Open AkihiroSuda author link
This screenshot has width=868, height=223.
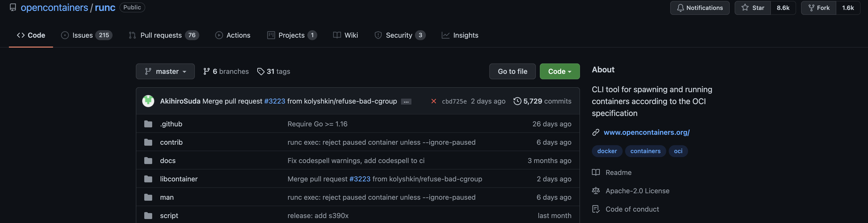coord(180,101)
